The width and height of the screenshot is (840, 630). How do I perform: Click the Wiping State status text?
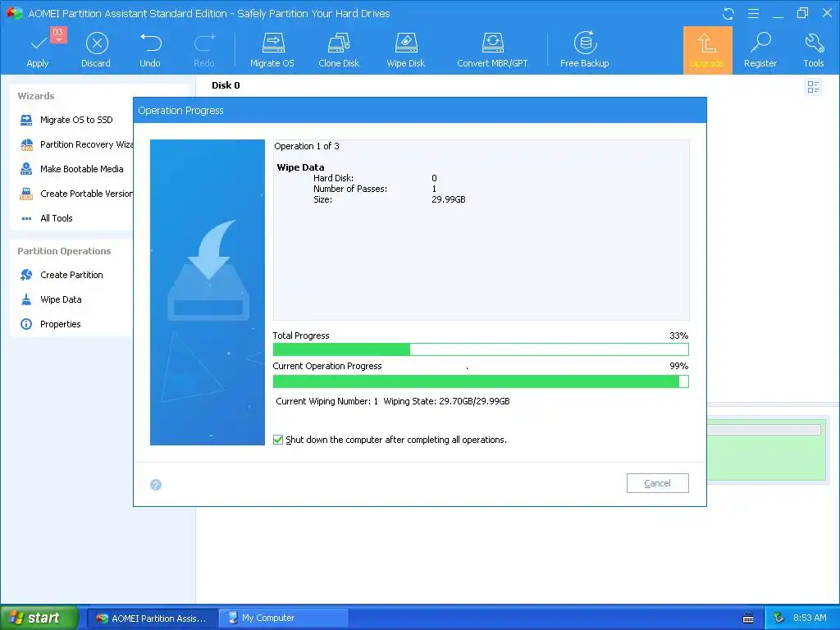[446, 401]
